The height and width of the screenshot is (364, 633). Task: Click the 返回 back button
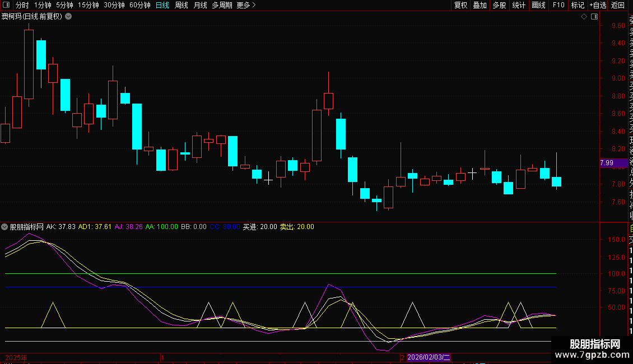point(618,5)
